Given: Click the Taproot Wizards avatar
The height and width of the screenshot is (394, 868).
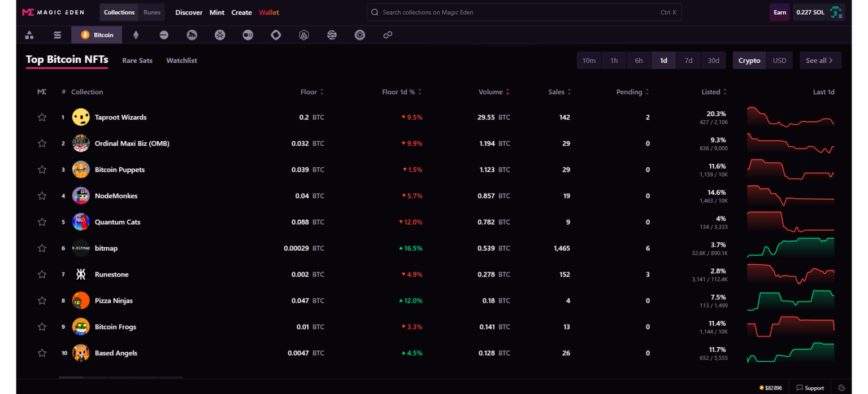Looking at the screenshot, I should coord(81,117).
